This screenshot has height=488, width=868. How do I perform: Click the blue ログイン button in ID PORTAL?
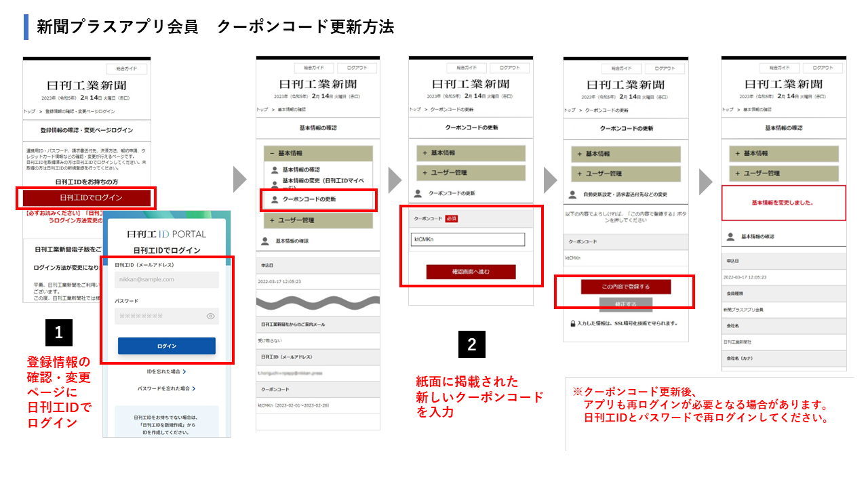(x=167, y=346)
